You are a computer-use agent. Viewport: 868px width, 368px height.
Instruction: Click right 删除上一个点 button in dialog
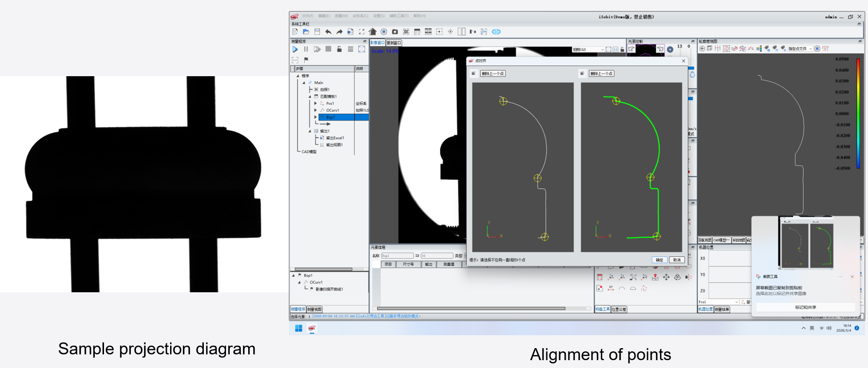point(601,73)
